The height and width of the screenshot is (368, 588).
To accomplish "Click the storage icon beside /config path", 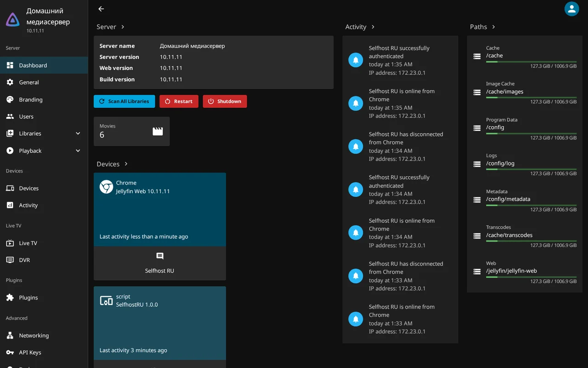I will 477,128.
